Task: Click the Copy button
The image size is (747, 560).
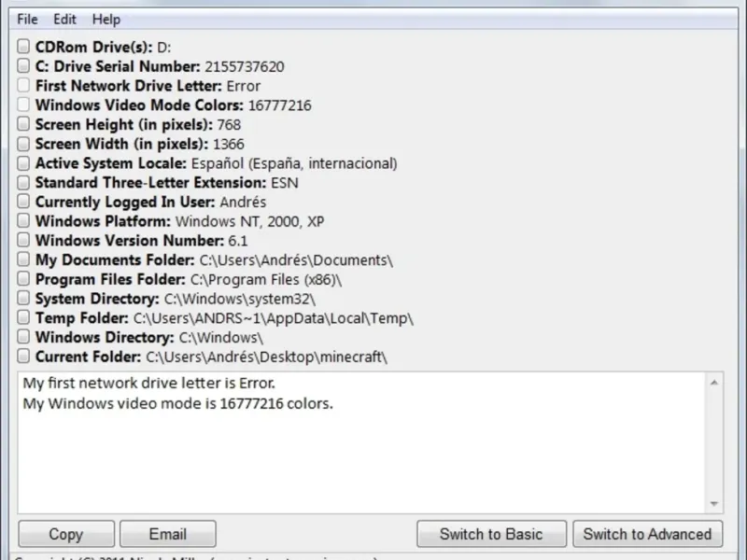Action: point(66,534)
